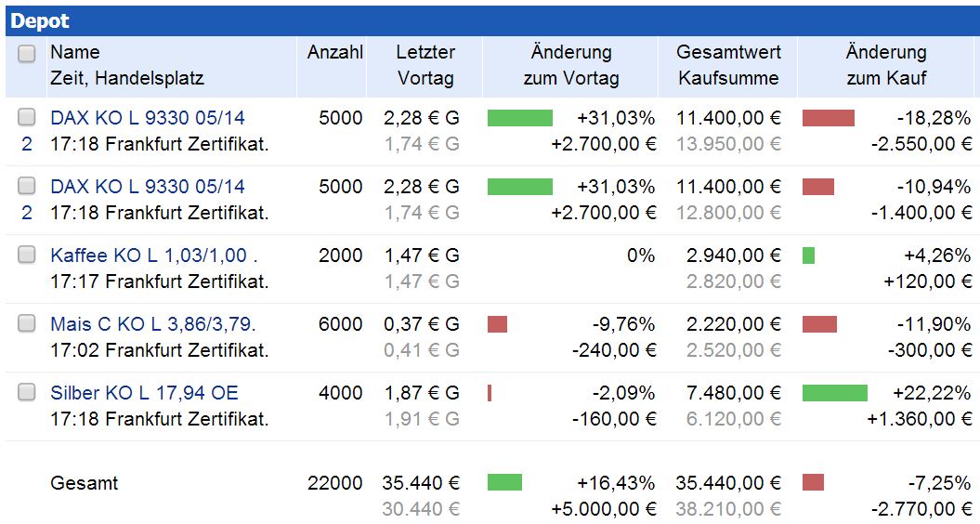Click green +22,22% bar for Silber
980x524 pixels.
[x=834, y=393]
